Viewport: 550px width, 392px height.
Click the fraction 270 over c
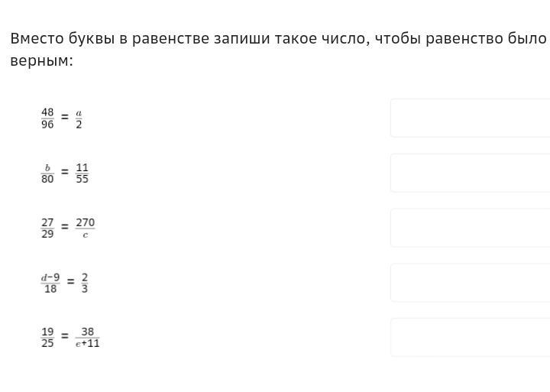click(86, 228)
